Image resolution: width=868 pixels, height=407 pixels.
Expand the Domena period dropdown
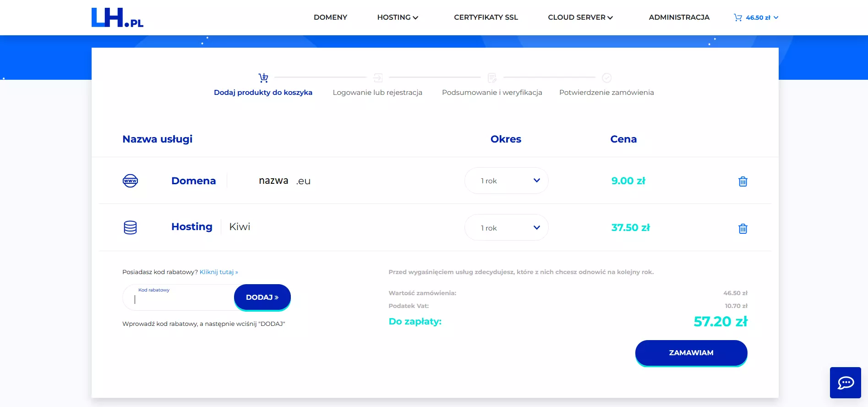tap(507, 181)
